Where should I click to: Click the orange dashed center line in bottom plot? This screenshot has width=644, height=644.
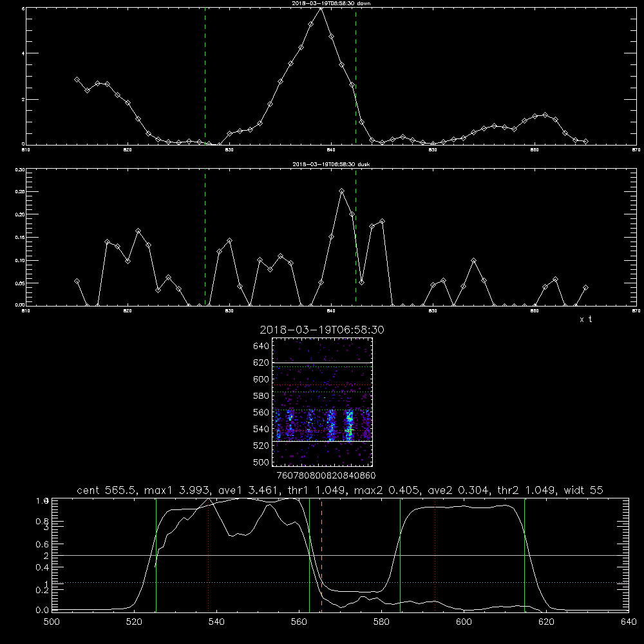(x=321, y=554)
